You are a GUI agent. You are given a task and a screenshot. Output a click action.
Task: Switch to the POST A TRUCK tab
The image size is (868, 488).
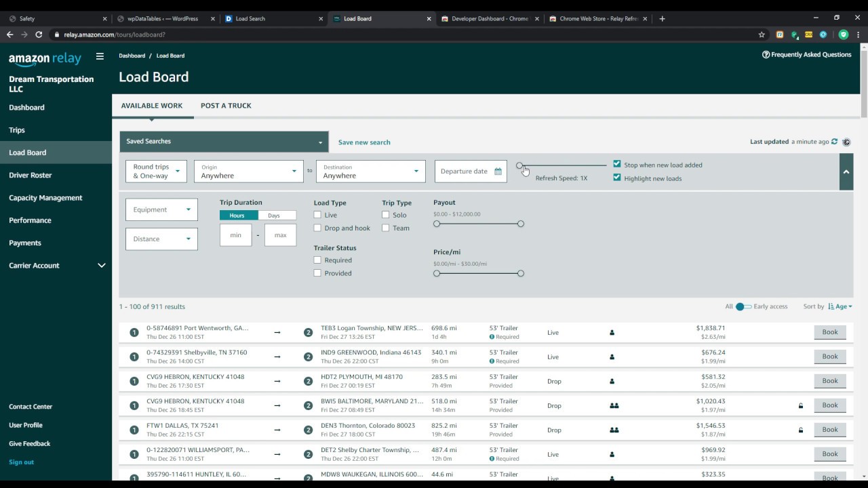(x=226, y=106)
